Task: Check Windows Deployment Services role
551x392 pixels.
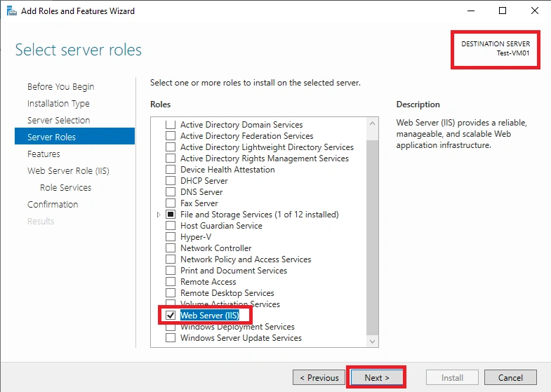Action: coord(171,327)
